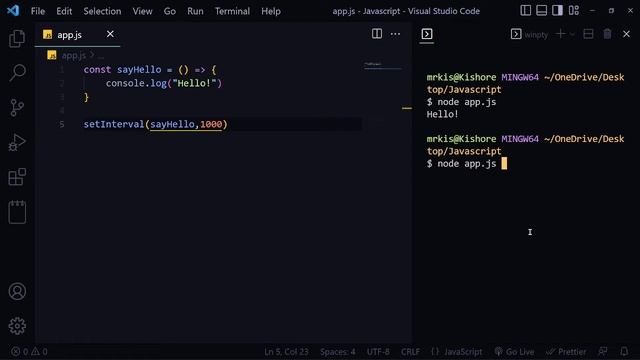Kill terminal with trash icon
Viewport: 640px width, 360px height.
(607, 34)
